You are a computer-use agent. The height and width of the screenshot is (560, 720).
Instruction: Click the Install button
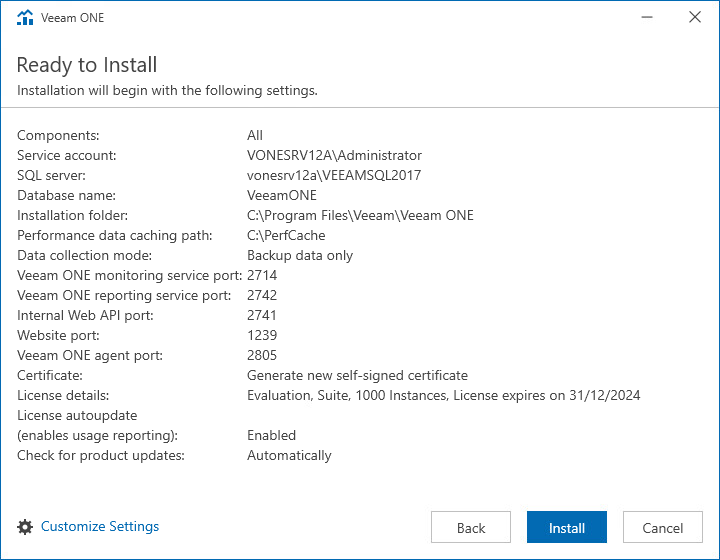567,527
